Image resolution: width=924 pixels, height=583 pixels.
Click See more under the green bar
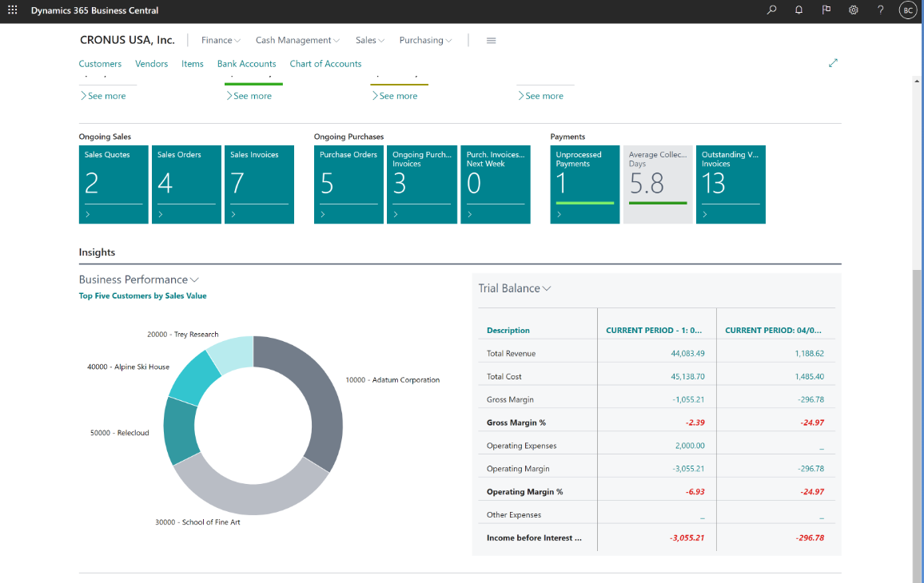point(249,96)
